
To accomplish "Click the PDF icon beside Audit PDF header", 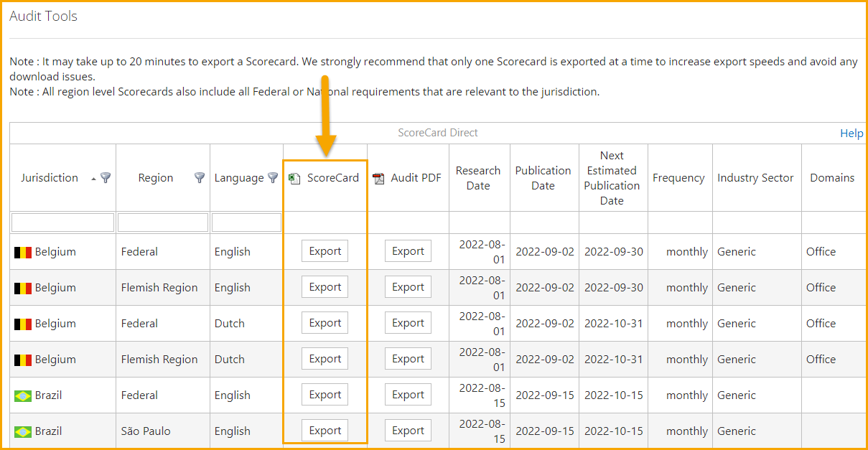I will [378, 179].
